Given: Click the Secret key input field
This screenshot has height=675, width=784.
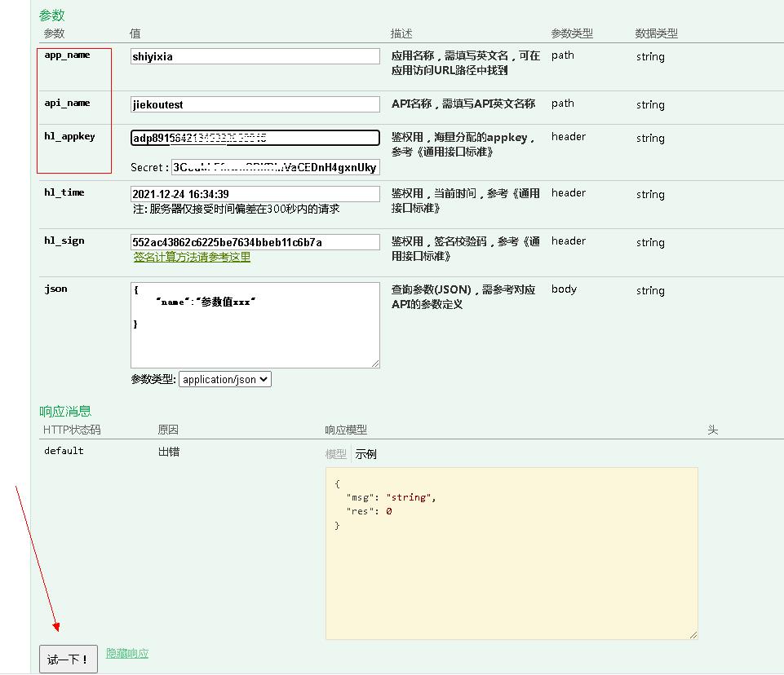Looking at the screenshot, I should (275, 167).
